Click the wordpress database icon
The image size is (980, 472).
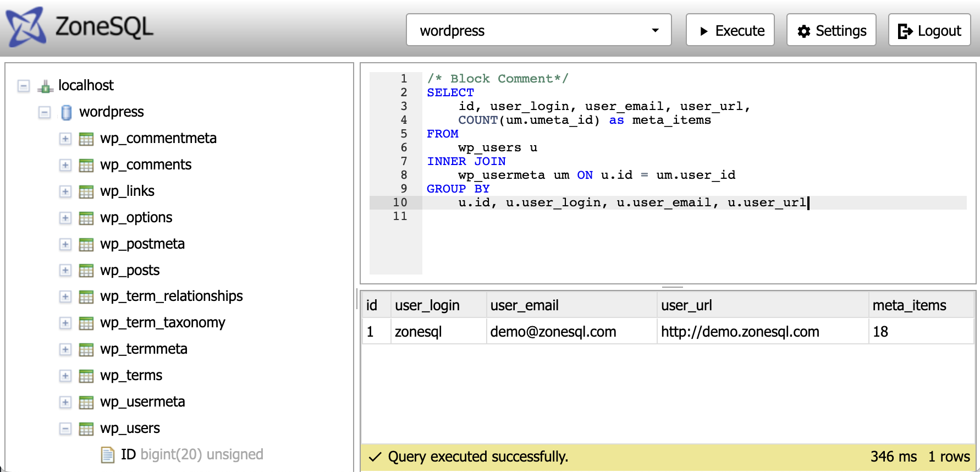(66, 112)
